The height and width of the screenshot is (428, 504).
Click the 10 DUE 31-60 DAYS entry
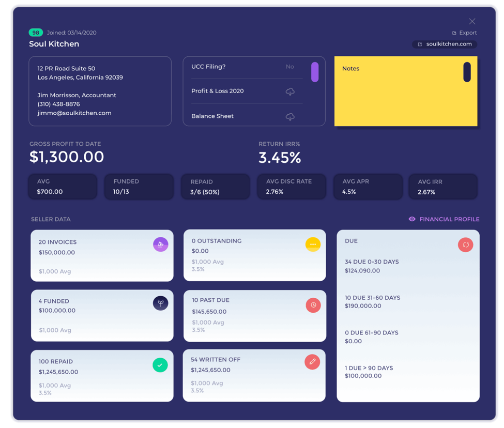(x=373, y=302)
